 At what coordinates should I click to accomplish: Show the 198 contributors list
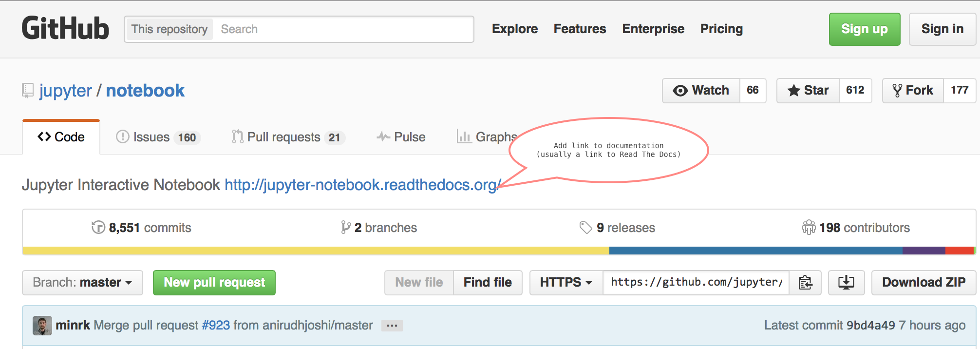coord(856,228)
